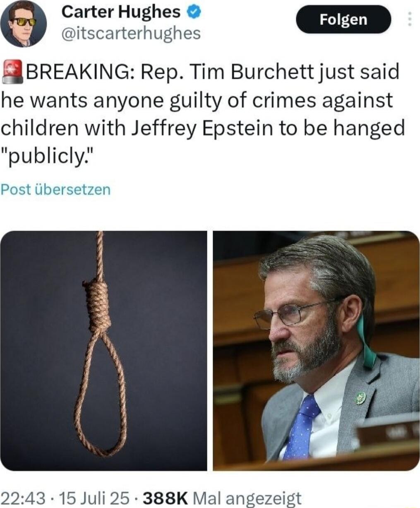
Task: Open Carter Hughes profile avatar
Action: 22,24
